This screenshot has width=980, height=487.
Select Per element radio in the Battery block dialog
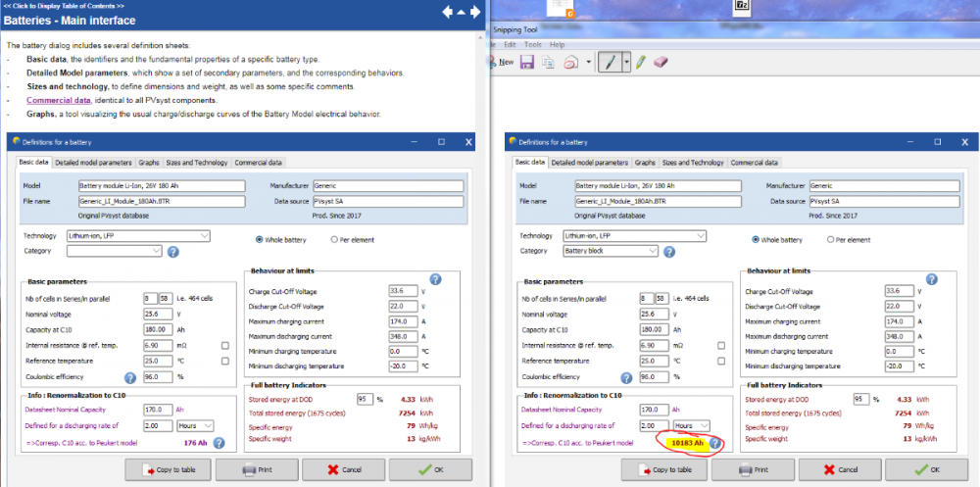click(x=831, y=239)
